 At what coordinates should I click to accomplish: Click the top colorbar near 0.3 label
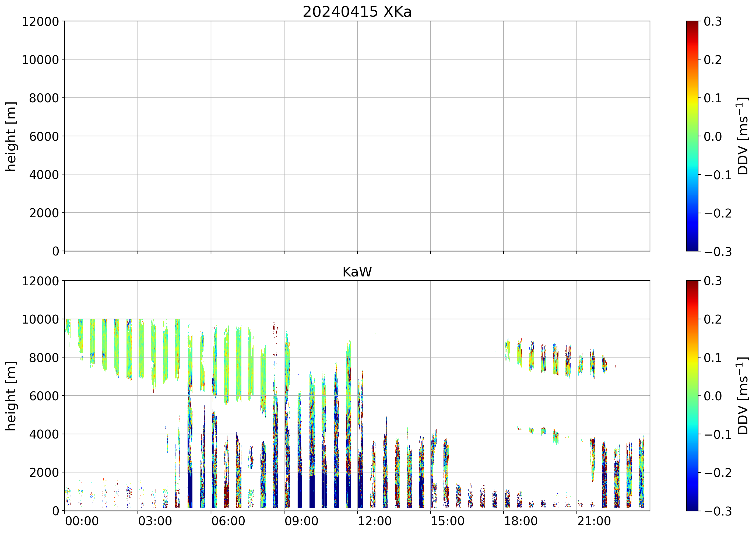(692, 23)
